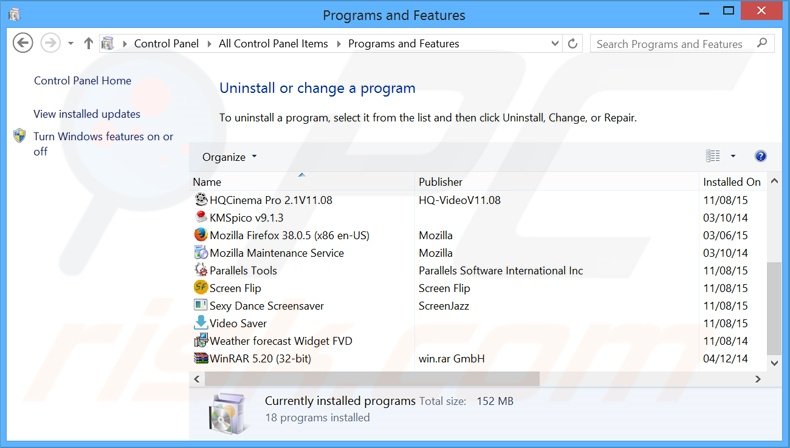Select Mozilla Firefox 38.0.5 entry
This screenshot has width=790, height=448.
pos(289,235)
